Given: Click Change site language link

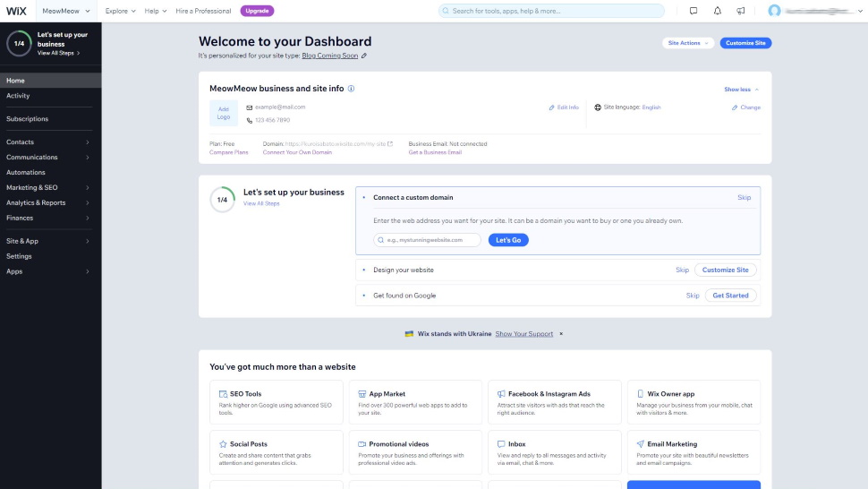Looking at the screenshot, I should point(745,107).
